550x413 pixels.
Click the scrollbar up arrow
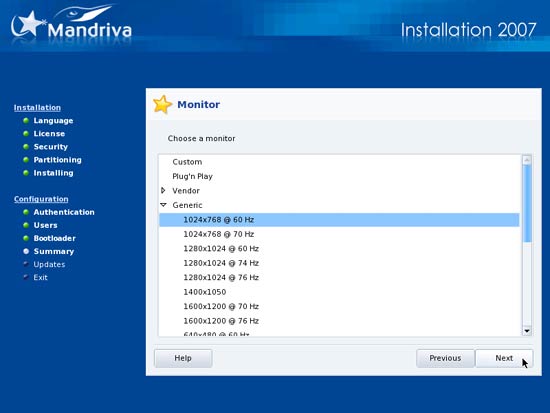tap(527, 160)
